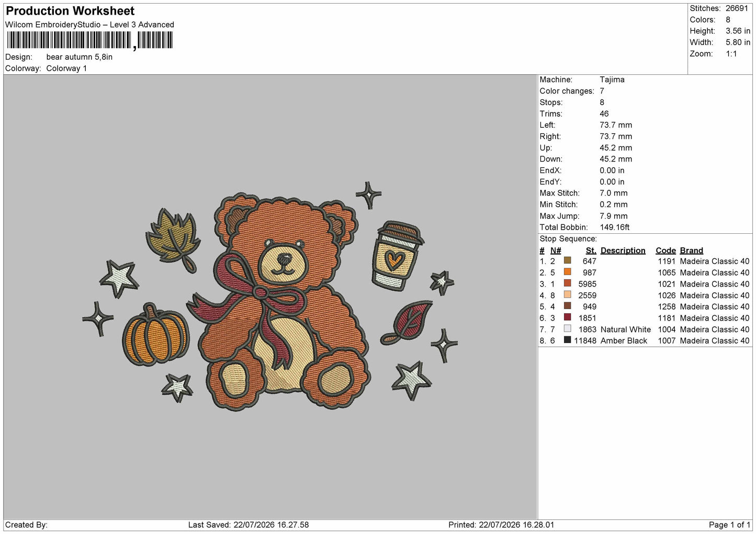
Task: Click the 'Last Saved: 22/07/2026 16.27.58' text
Action: point(249,525)
